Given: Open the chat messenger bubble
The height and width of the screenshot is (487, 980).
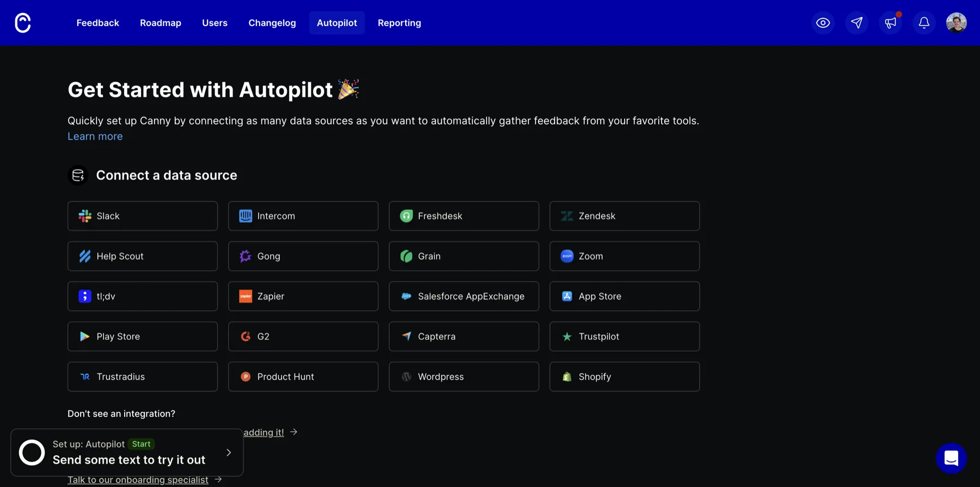Looking at the screenshot, I should [x=951, y=458].
